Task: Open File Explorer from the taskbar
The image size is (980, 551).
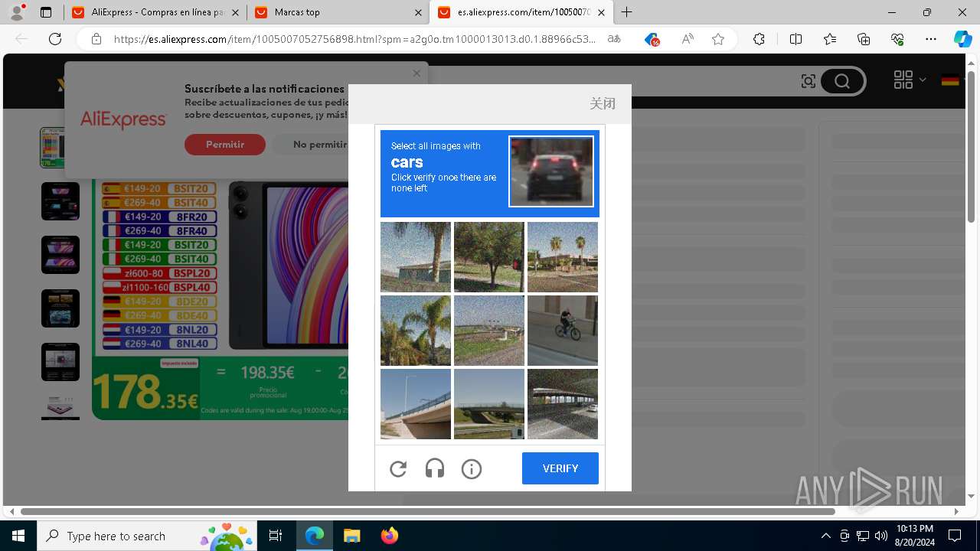Action: [x=352, y=536]
